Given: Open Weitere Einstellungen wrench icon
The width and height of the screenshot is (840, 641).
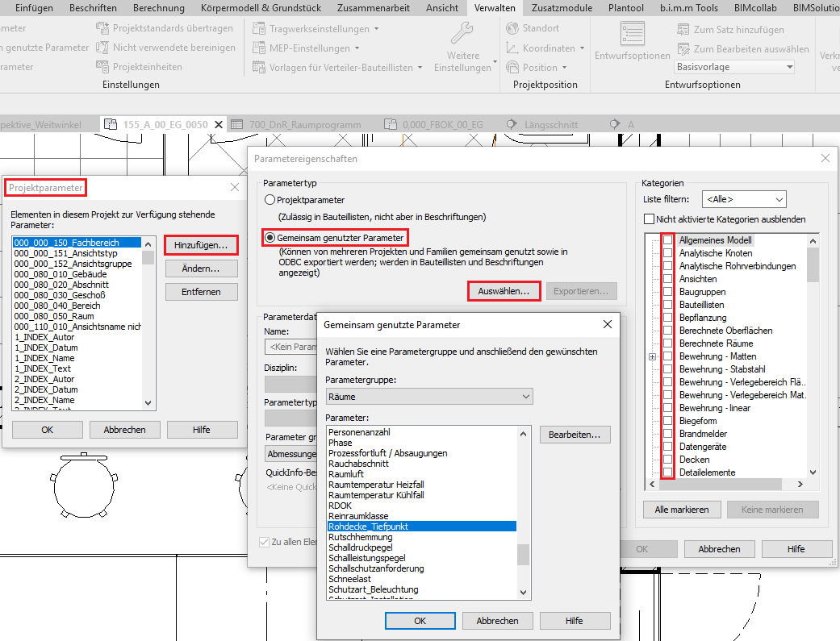Looking at the screenshot, I should click(x=462, y=34).
